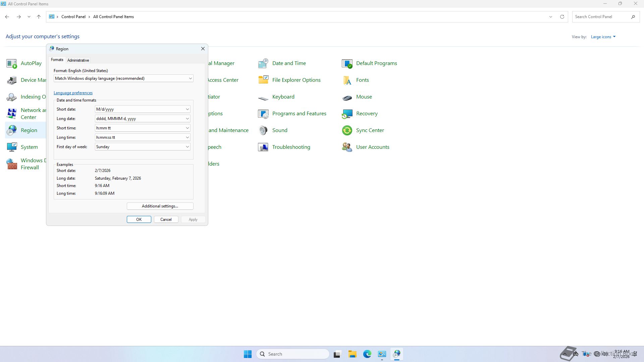Image resolution: width=644 pixels, height=362 pixels.
Task: Open the Default Programs icon
Action: coord(347,63)
